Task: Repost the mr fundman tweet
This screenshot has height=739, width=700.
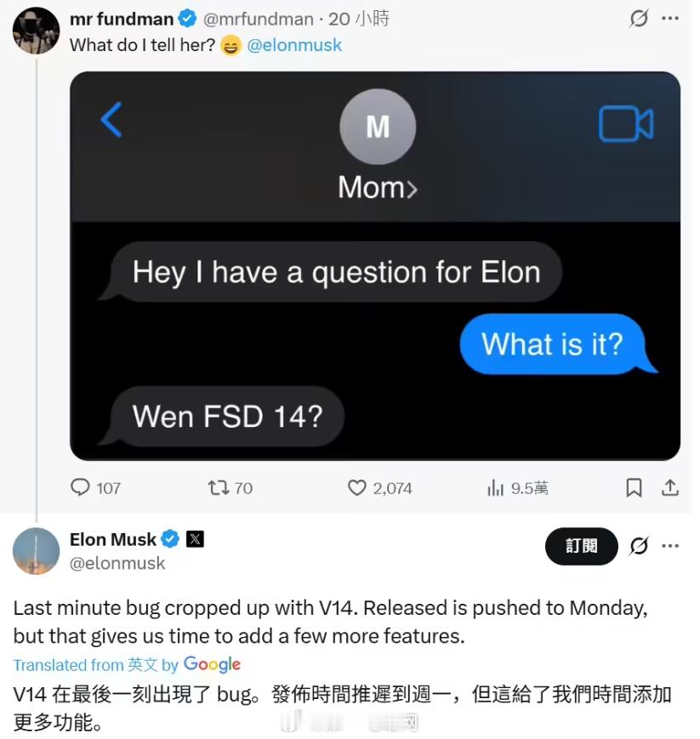Action: [x=219, y=487]
